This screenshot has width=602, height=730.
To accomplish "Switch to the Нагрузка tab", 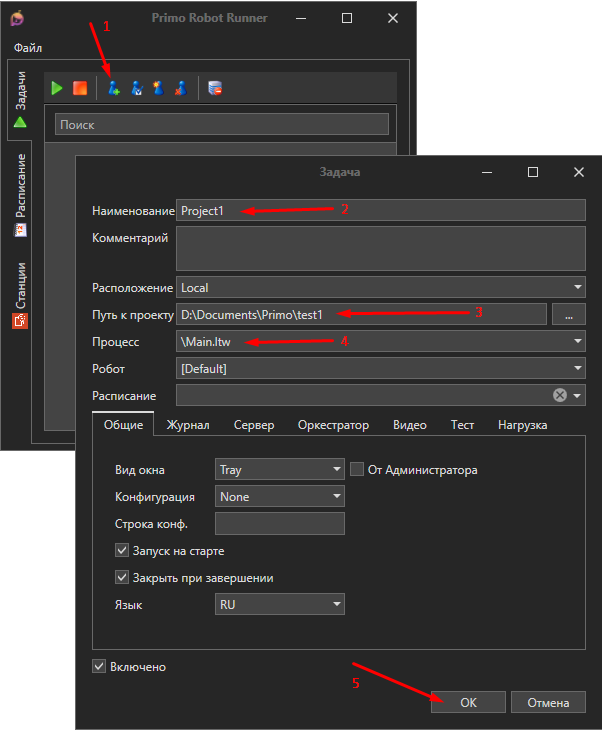I will 522,425.
